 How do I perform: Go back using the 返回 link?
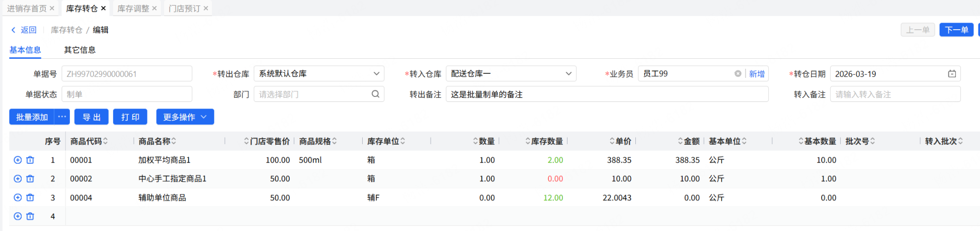tap(24, 30)
